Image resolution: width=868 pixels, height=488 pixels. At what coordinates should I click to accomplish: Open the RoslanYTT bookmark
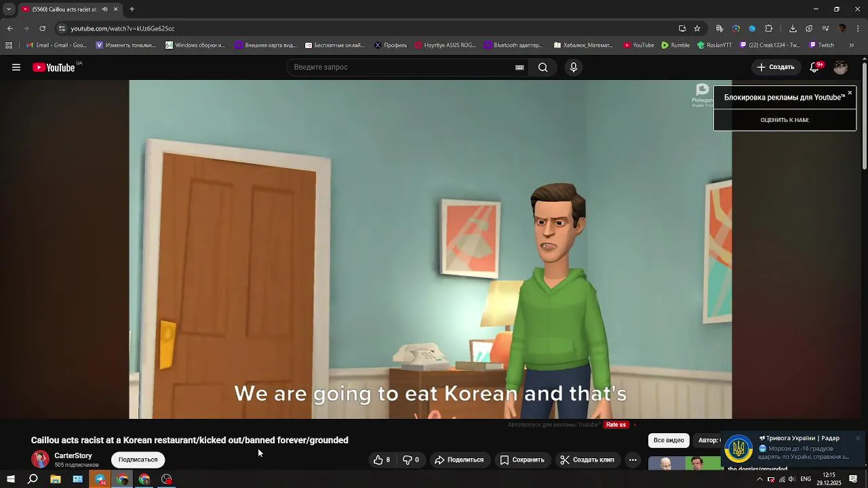[715, 45]
